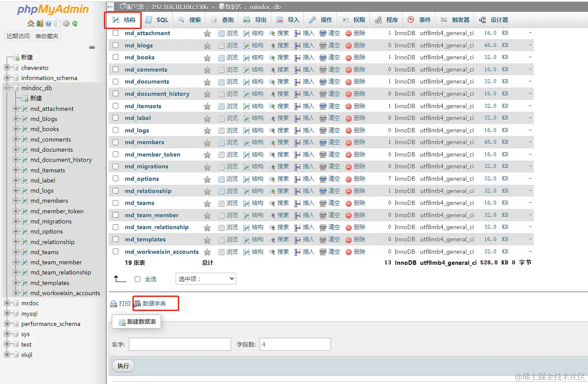Switch to the SQL tab
The image size is (588, 384).
(157, 20)
